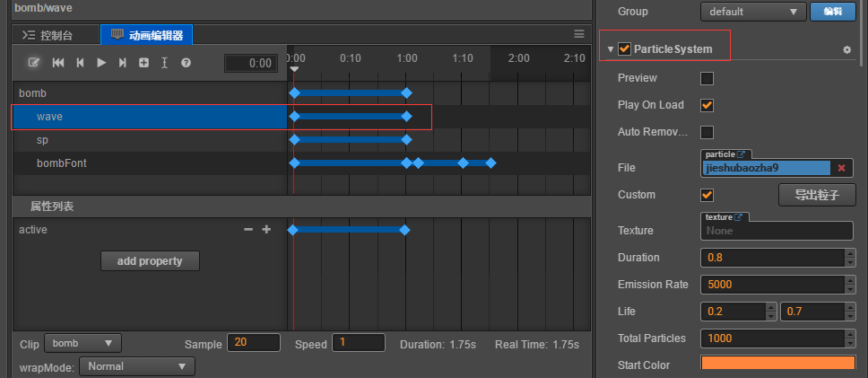Toggle the Custom checkbox
Viewport: 868px width, 378px height.
click(707, 195)
